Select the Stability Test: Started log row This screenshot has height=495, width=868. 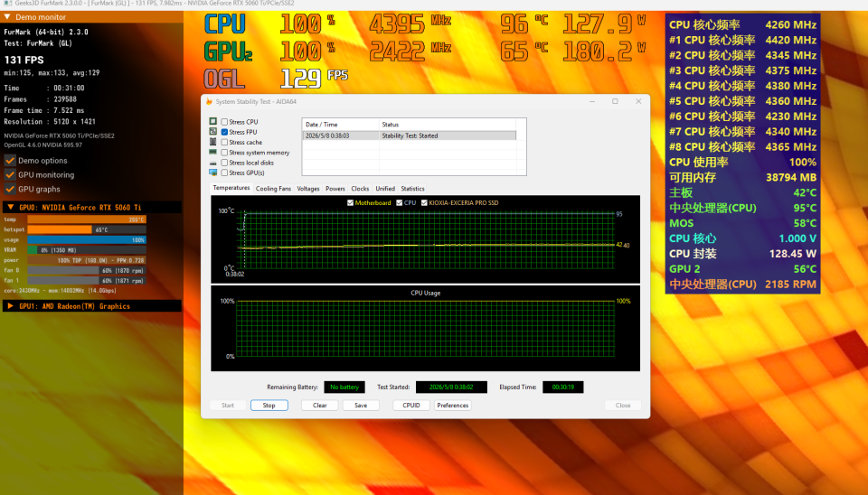[409, 135]
